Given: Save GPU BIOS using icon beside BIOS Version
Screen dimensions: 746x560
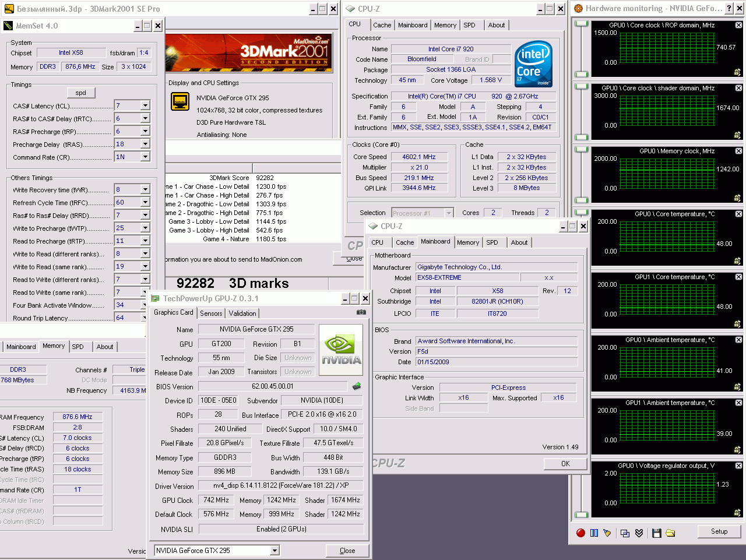Looking at the screenshot, I should pos(357,386).
